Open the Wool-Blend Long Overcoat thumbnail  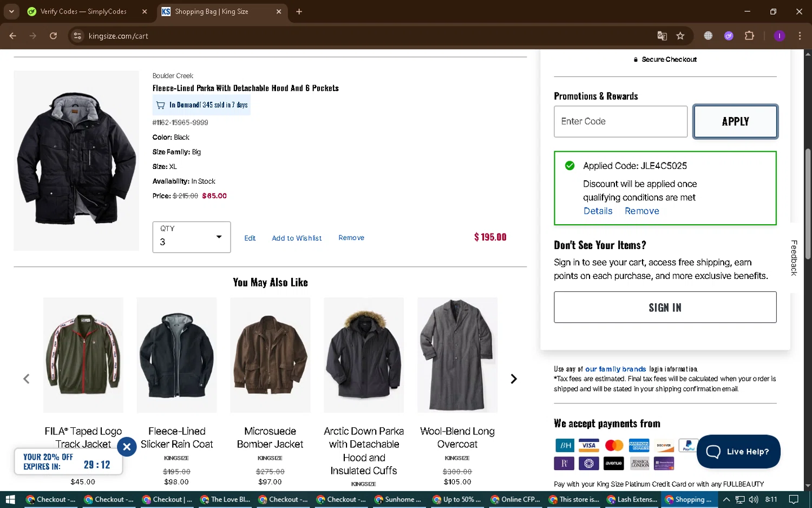pos(457,355)
